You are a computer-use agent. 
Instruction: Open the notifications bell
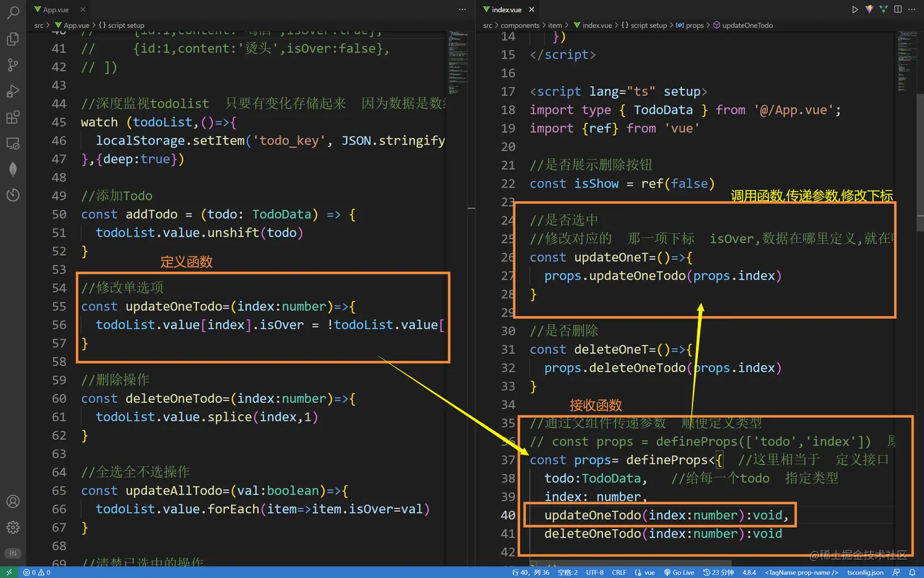[912, 572]
